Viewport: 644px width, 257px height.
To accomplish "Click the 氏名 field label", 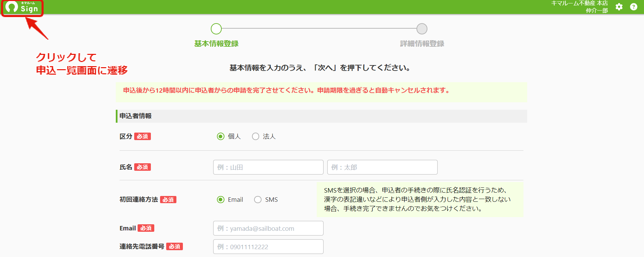I will coord(126,167).
